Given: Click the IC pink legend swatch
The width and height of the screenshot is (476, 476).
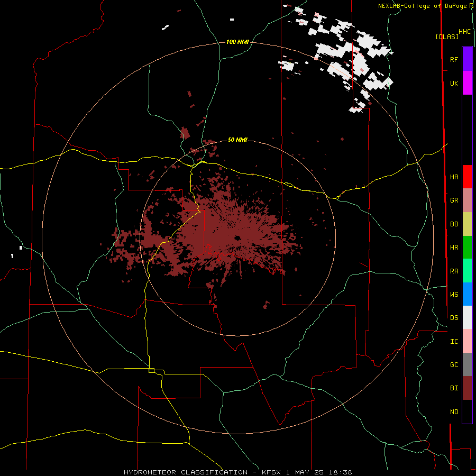Looking at the screenshot, I should pos(467,341).
